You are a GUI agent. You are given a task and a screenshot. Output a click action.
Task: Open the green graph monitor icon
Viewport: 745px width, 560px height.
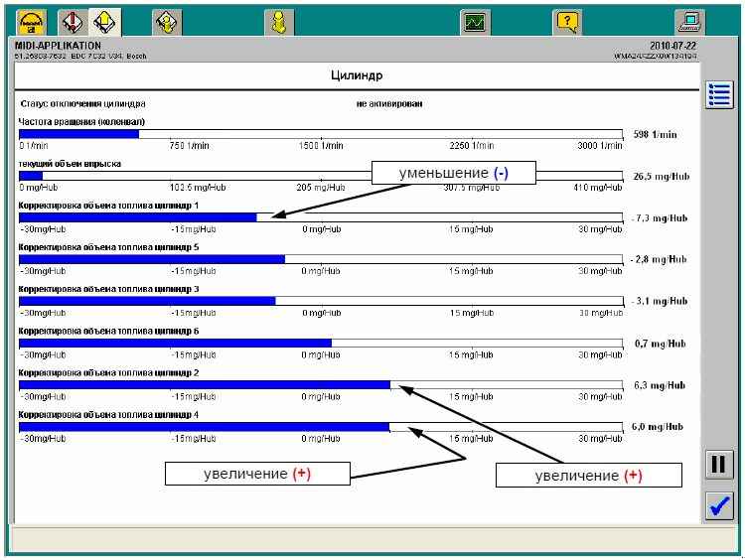[x=475, y=21]
